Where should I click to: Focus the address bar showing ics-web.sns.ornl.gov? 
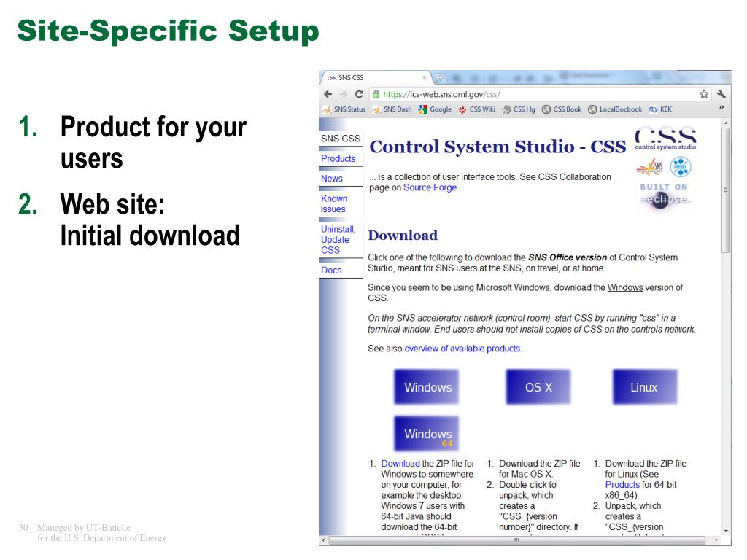click(538, 94)
